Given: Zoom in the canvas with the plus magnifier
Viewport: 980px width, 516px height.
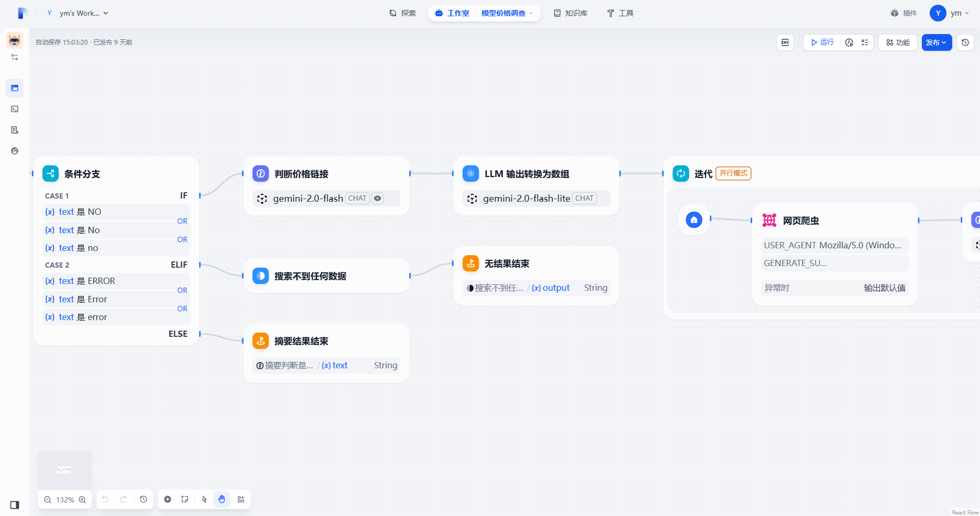Looking at the screenshot, I should [x=82, y=500].
